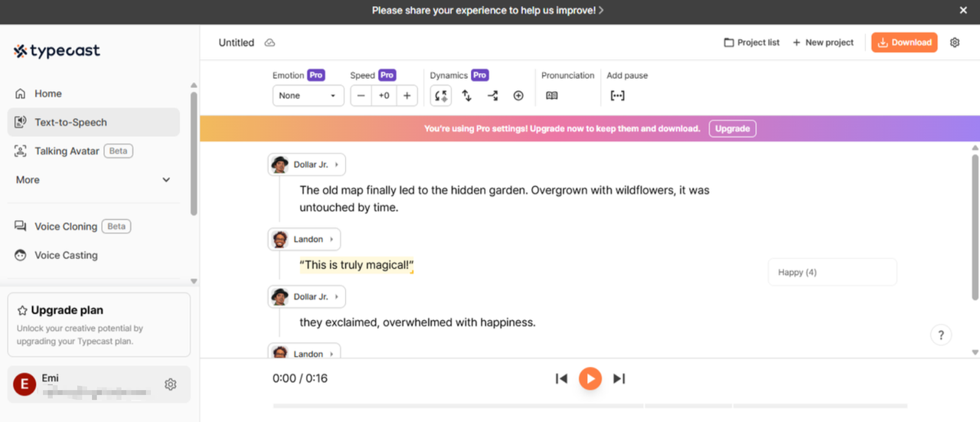This screenshot has height=422, width=980.
Task: Click the highlighted text "This is truly magical!"
Action: click(x=357, y=266)
